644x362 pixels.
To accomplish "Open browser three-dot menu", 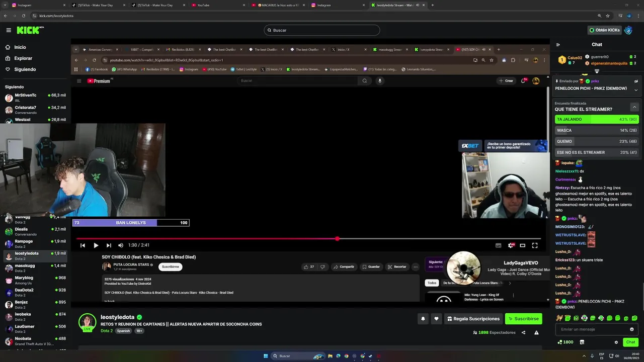I will [x=639, y=16].
